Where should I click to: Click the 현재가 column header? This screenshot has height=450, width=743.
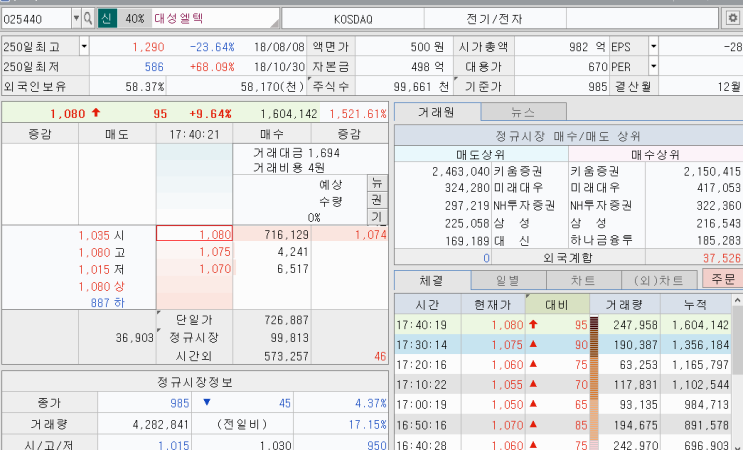(x=493, y=304)
